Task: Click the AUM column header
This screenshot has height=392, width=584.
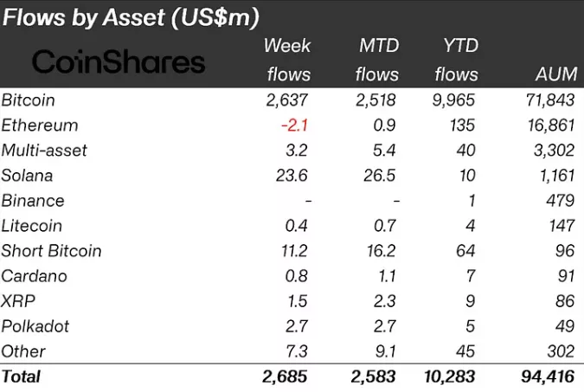Action: [x=555, y=74]
